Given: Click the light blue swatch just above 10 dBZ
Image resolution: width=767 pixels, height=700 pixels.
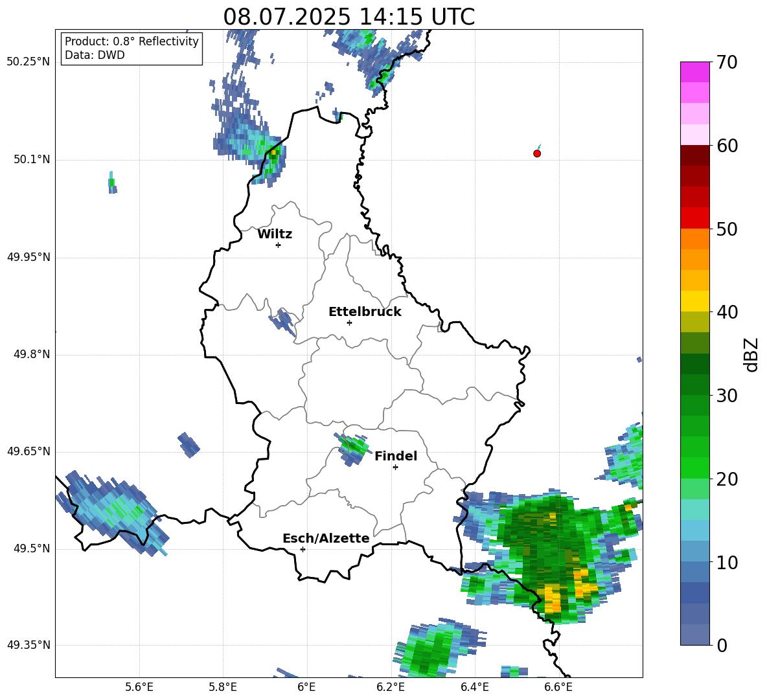Looking at the screenshot, I should pos(694,551).
